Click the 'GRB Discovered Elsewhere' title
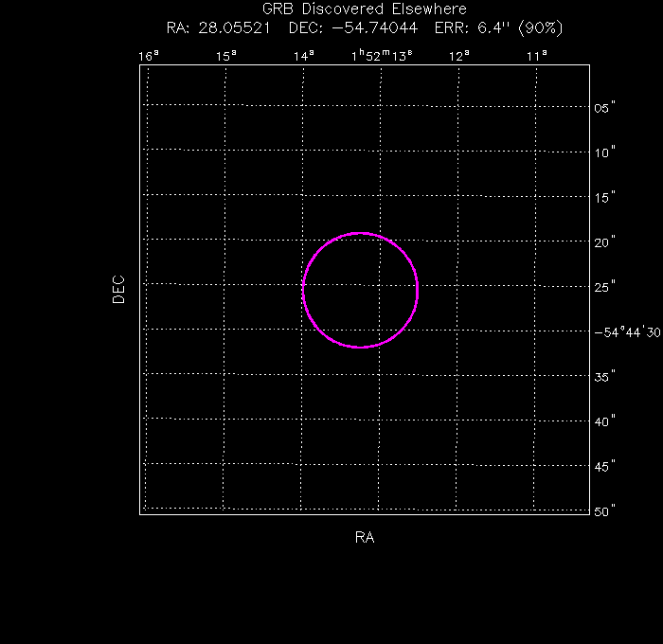Image resolution: width=663 pixels, height=644 pixels. pos(364,9)
